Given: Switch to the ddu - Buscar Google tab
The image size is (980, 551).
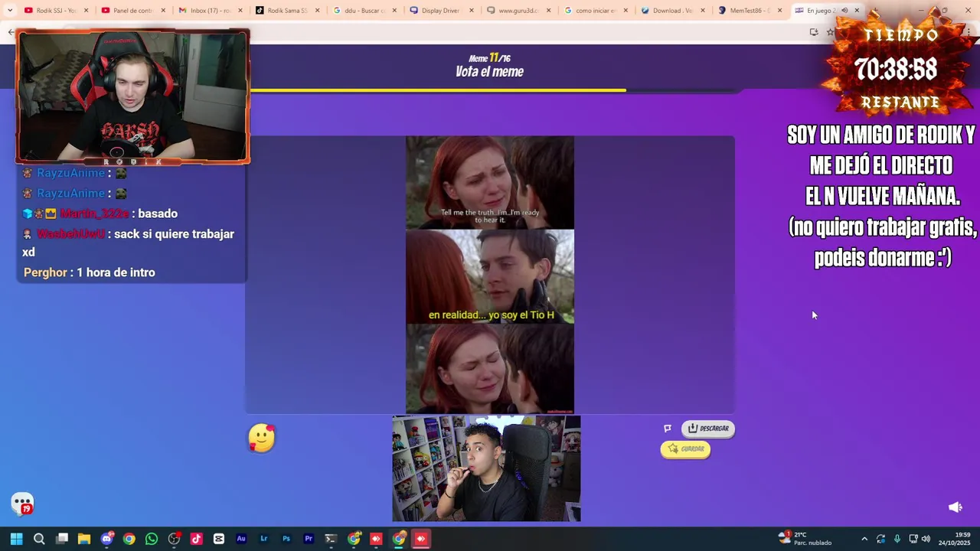Looking at the screenshot, I should coord(364,11).
